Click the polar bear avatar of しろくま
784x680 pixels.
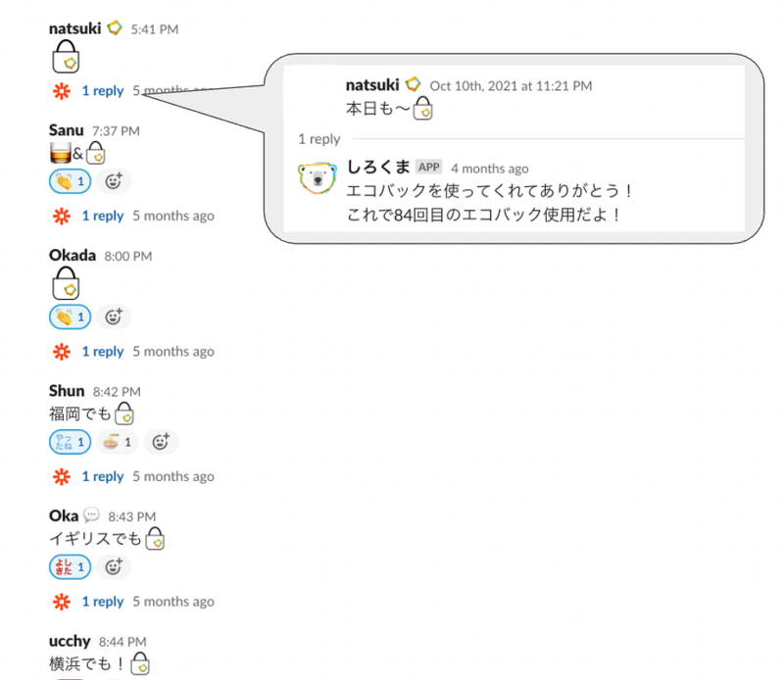[x=317, y=178]
